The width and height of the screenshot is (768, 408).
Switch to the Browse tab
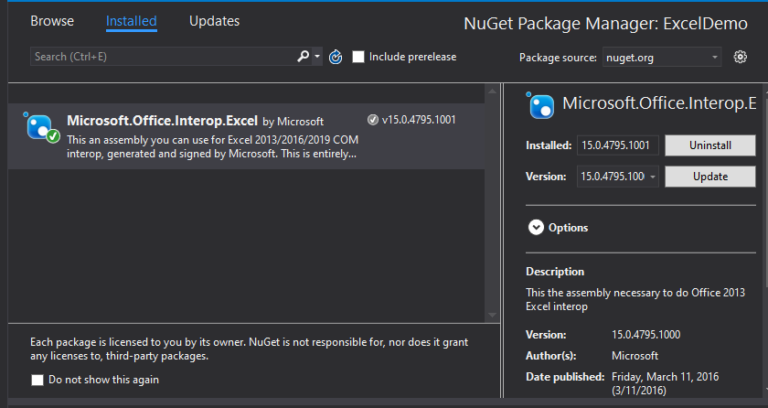pos(52,21)
